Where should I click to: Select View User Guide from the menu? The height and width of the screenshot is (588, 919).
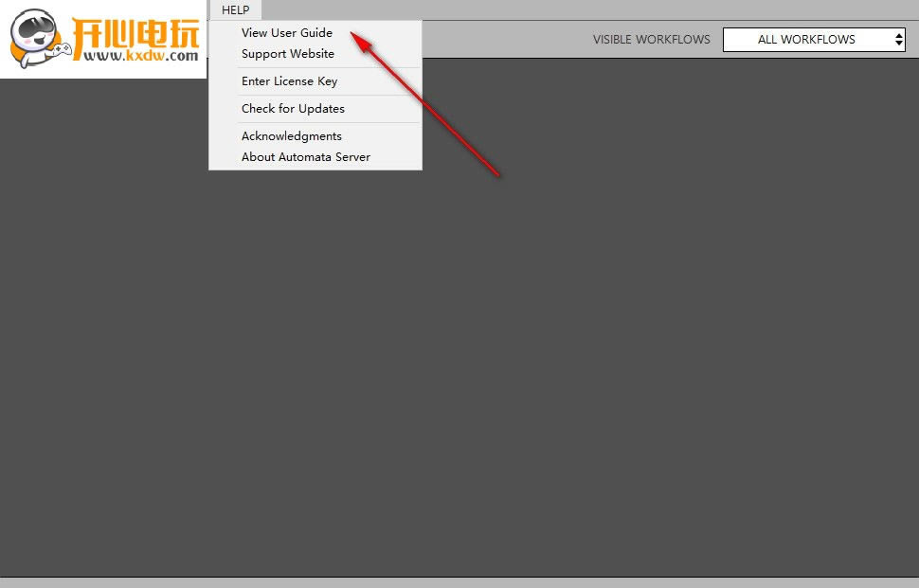[286, 33]
